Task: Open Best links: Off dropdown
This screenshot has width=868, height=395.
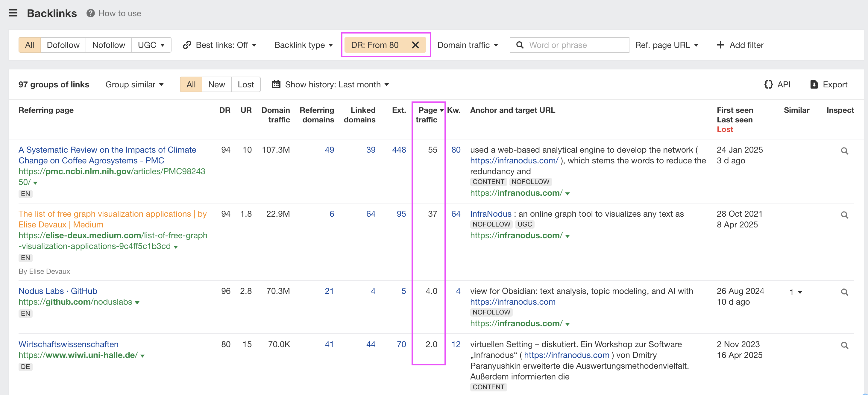Action: coord(219,45)
